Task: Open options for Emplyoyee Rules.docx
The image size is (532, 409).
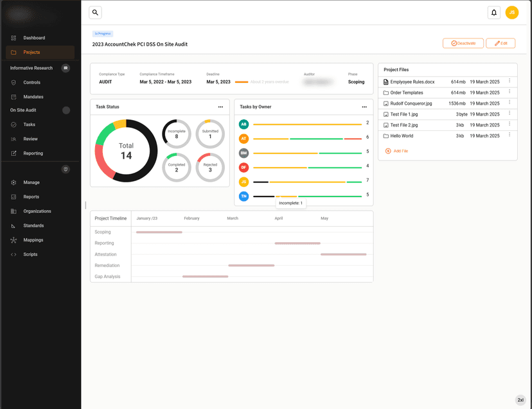Action: (510, 81)
